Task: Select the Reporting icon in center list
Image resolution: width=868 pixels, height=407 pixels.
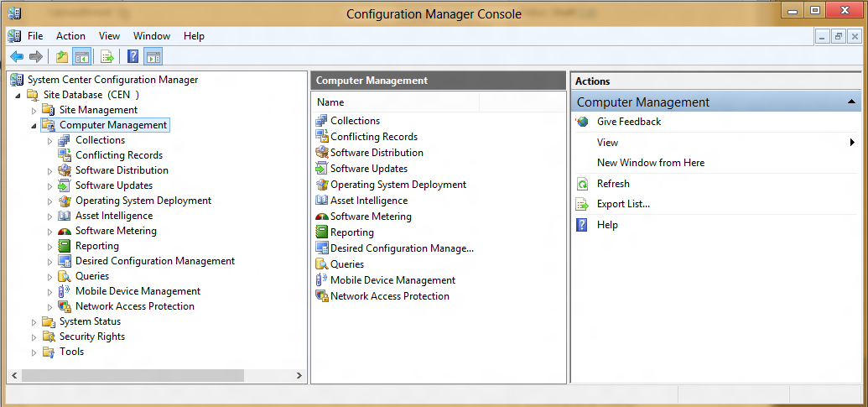Action: [322, 232]
